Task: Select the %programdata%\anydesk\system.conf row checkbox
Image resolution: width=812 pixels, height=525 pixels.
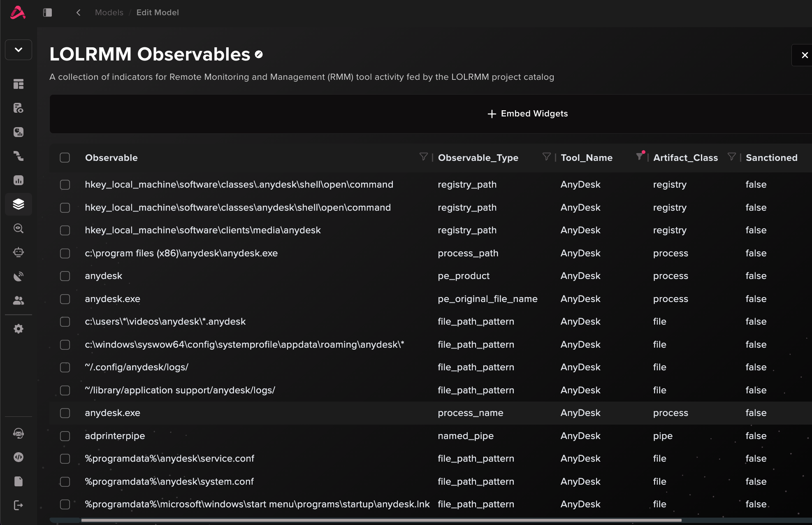Action: pos(65,482)
